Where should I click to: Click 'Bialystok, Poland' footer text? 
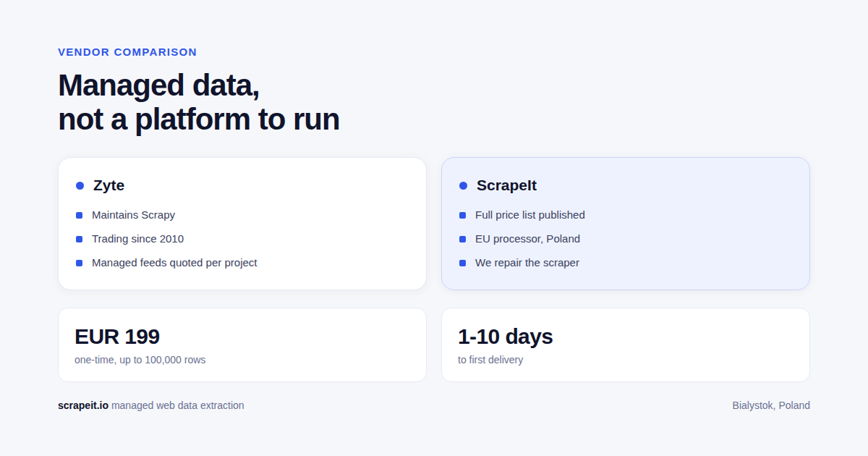click(771, 405)
